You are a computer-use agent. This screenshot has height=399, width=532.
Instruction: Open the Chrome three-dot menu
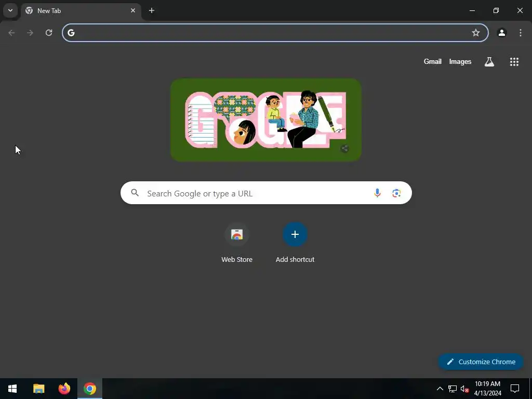click(521, 33)
